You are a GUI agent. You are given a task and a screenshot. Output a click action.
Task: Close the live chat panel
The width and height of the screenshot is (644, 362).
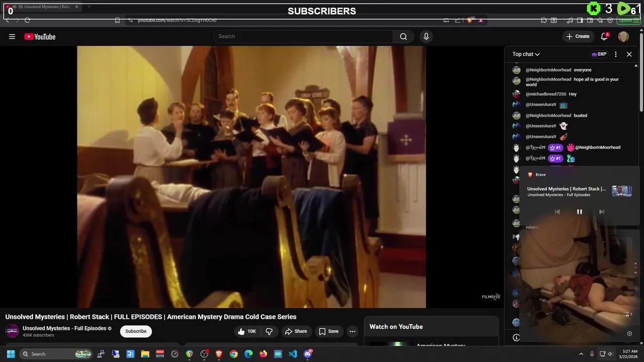click(x=629, y=54)
